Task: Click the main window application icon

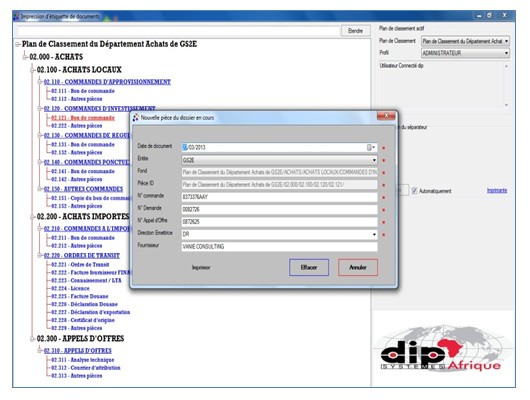Action: (x=17, y=16)
